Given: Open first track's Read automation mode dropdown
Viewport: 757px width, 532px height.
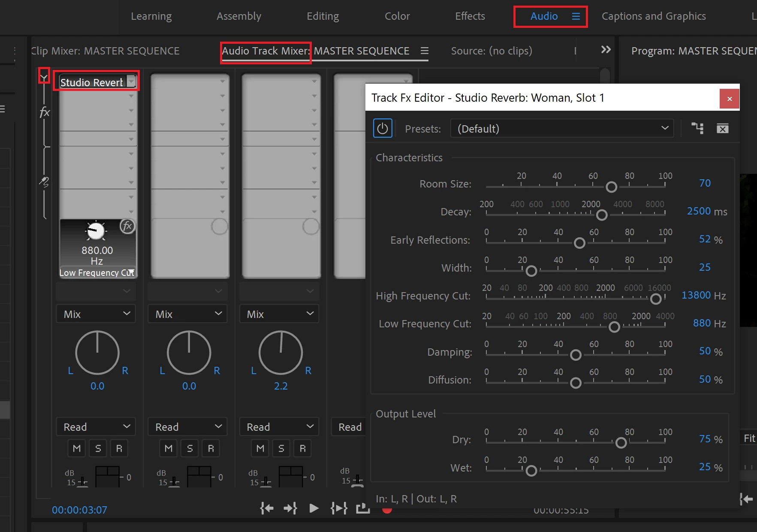Looking at the screenshot, I should coord(96,427).
